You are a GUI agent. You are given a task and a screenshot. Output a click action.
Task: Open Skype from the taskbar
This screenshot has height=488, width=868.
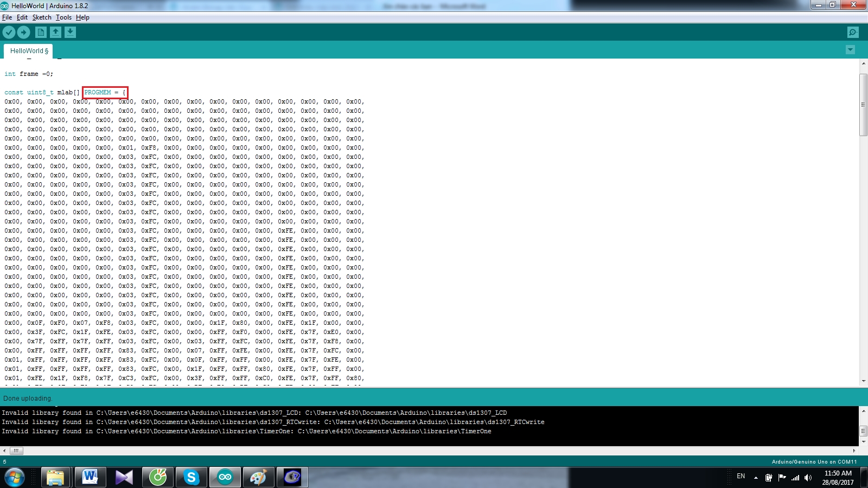point(191,478)
